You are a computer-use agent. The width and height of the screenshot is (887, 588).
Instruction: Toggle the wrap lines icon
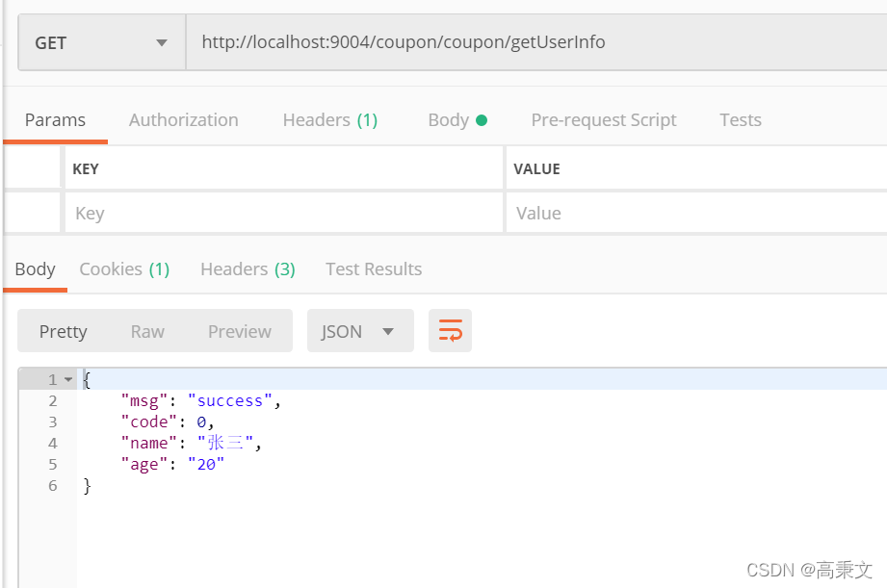click(451, 331)
